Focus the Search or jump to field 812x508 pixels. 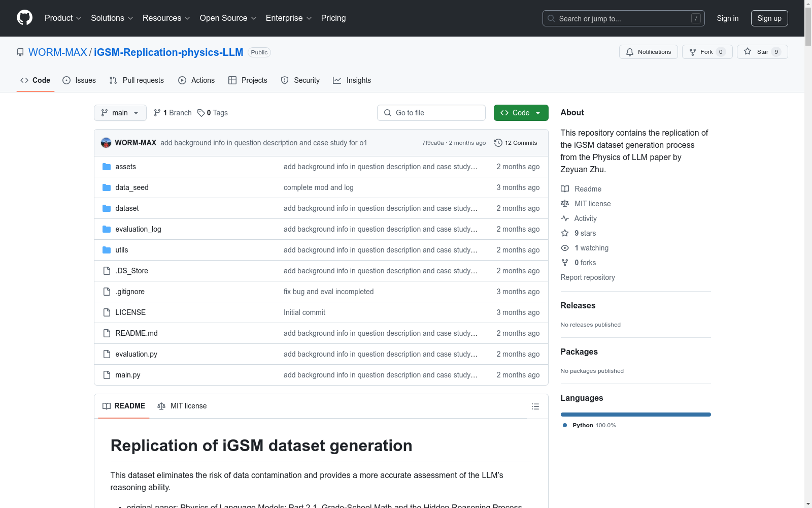click(x=624, y=18)
